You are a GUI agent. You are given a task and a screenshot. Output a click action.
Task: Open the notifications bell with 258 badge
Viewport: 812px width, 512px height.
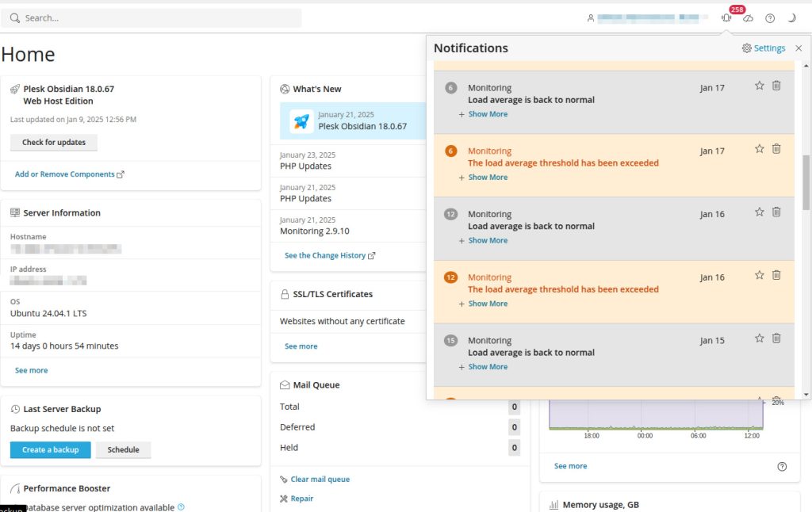coord(726,18)
